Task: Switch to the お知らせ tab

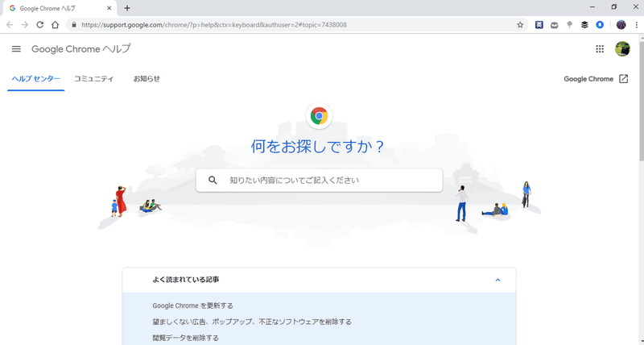Action: (x=147, y=78)
